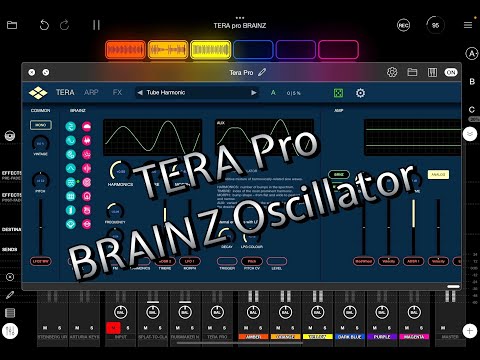Screen dimensions: 480x360
Task: Switch to the TERA tab
Action: (x=65, y=92)
